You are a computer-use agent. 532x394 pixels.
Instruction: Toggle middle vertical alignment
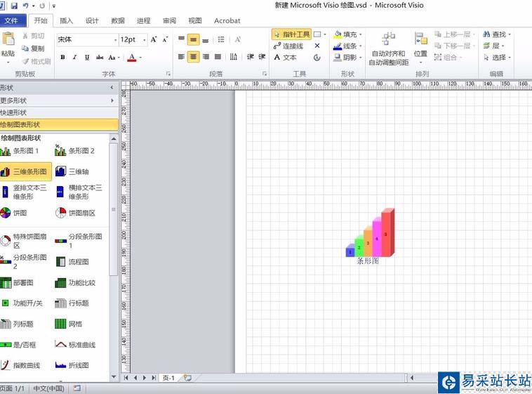[x=194, y=40]
